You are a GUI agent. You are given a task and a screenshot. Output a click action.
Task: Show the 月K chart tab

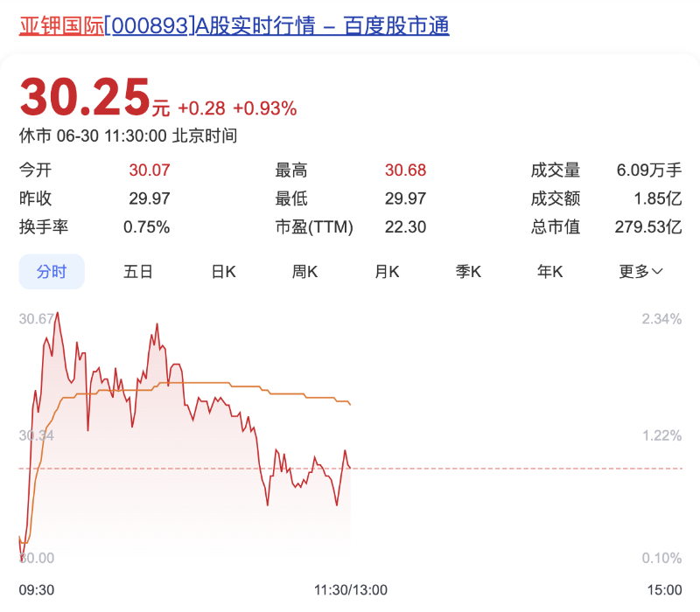[x=387, y=271]
